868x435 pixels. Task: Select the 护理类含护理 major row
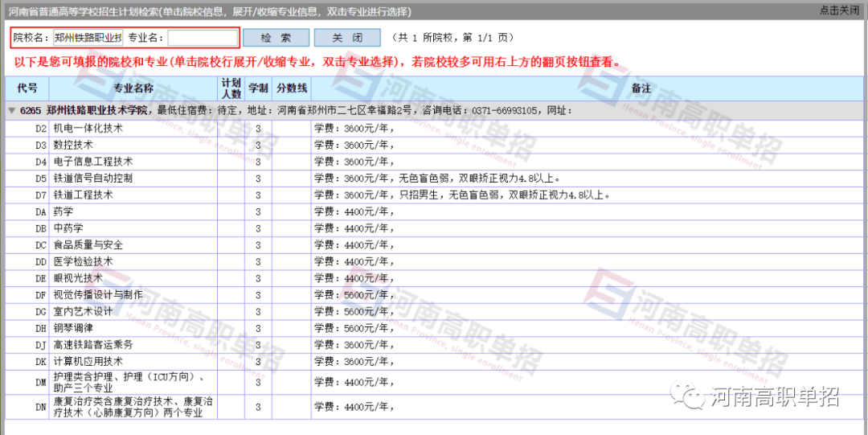[x=434, y=383]
